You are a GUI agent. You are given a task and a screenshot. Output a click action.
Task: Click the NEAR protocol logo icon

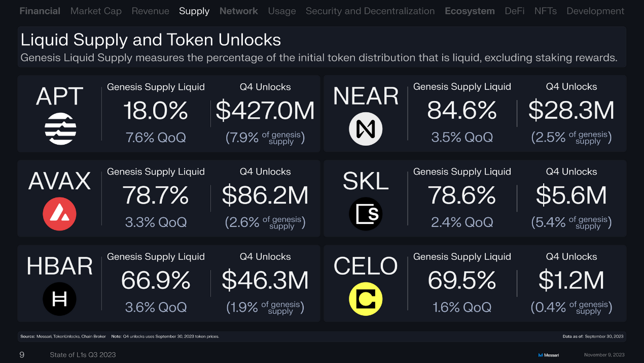coord(366,129)
